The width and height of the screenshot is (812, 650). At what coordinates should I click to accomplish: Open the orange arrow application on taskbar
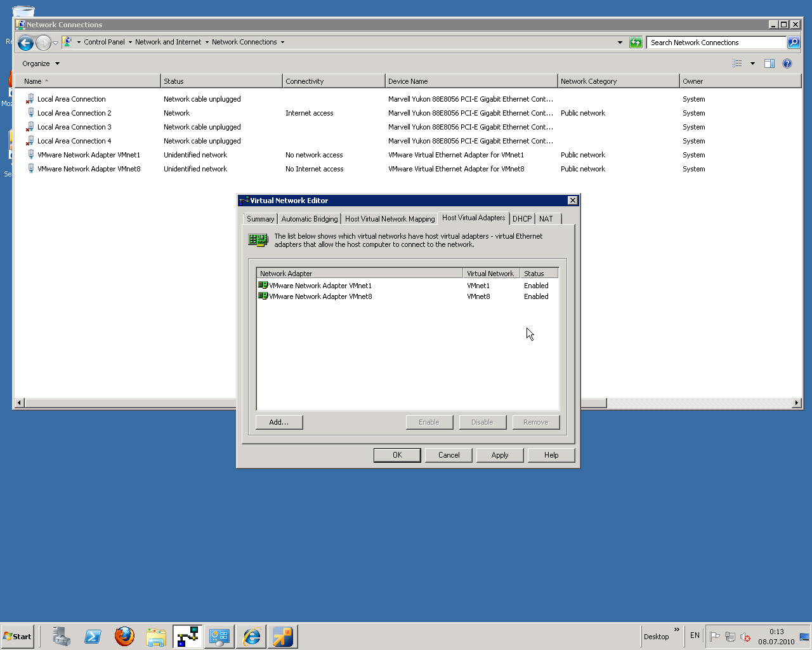[283, 636]
